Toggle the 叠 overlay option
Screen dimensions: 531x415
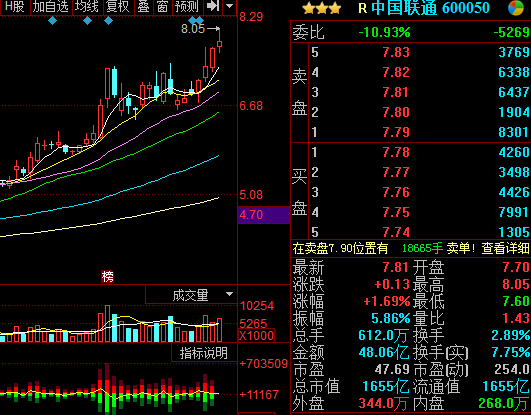click(x=144, y=6)
